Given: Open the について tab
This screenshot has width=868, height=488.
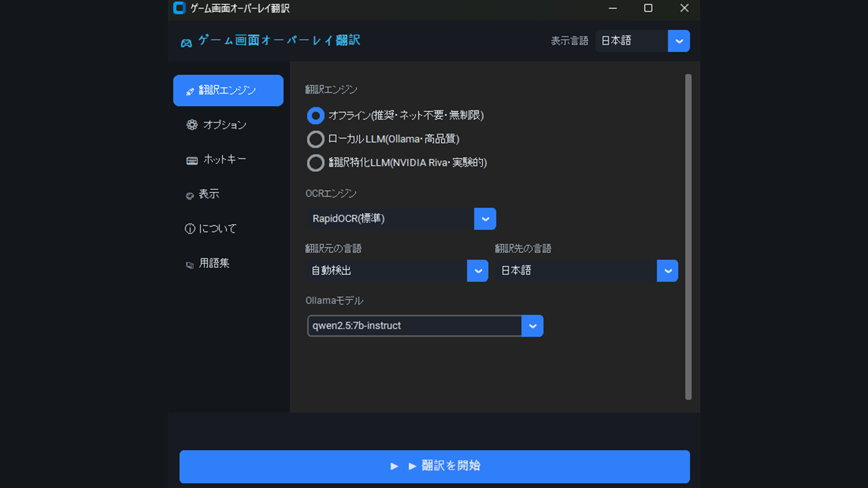Looking at the screenshot, I should [x=228, y=229].
